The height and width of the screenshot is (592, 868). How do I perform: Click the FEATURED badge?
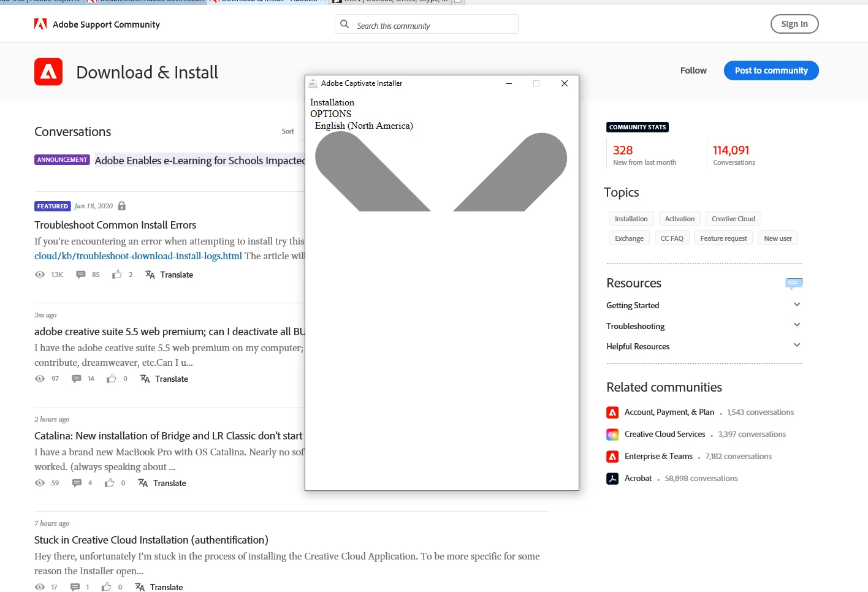(x=52, y=206)
